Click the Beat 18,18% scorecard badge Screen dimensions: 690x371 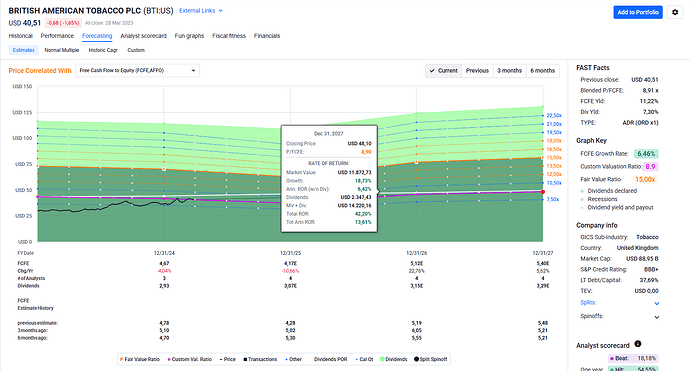pyautogui.click(x=632, y=358)
